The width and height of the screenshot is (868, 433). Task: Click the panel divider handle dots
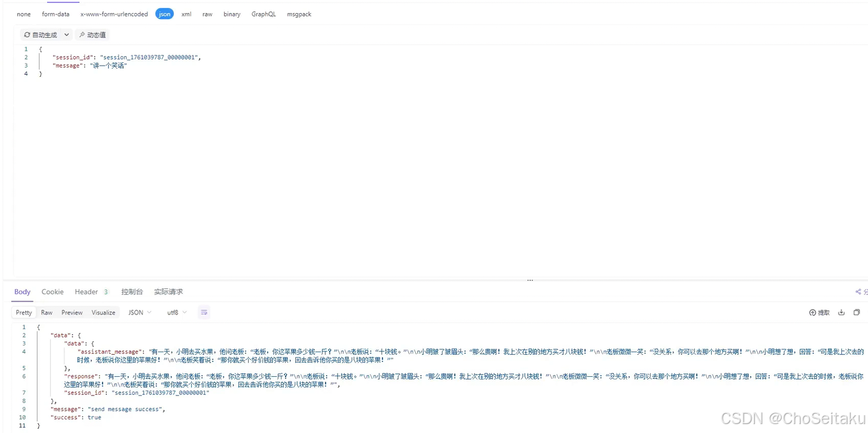pyautogui.click(x=530, y=280)
